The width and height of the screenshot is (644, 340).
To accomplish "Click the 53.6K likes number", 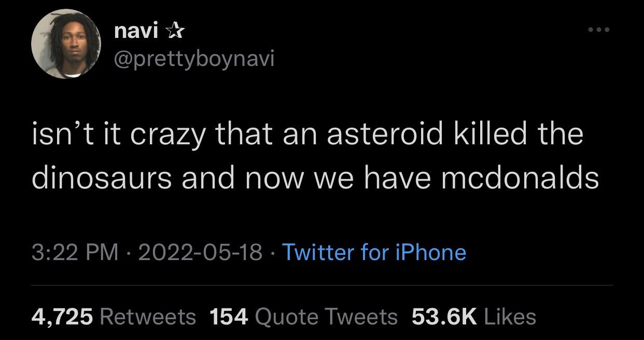I will click(444, 316).
